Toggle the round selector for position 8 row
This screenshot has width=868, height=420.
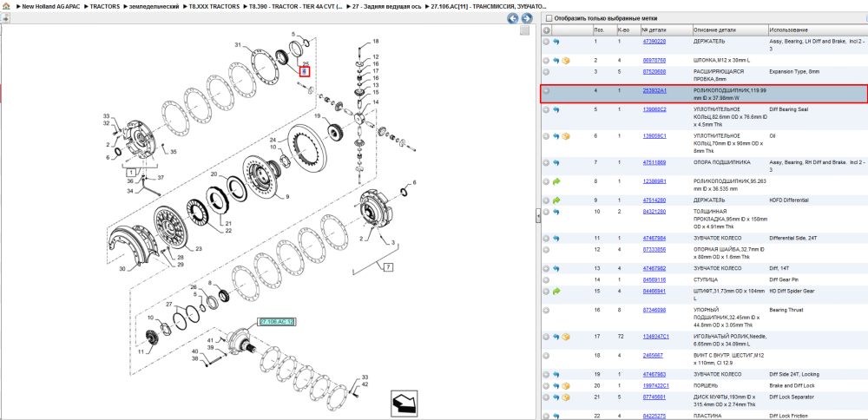(546, 181)
